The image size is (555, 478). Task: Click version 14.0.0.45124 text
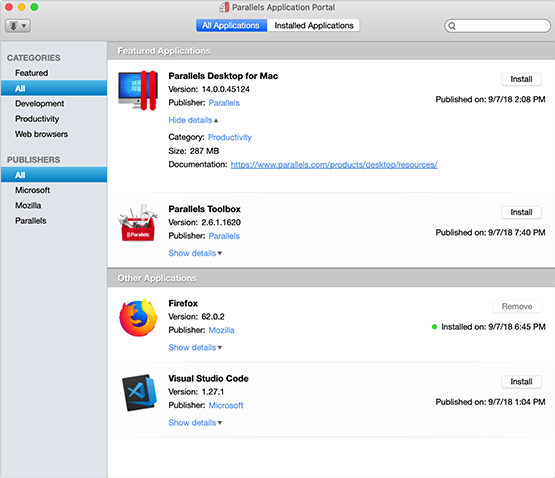click(x=226, y=89)
